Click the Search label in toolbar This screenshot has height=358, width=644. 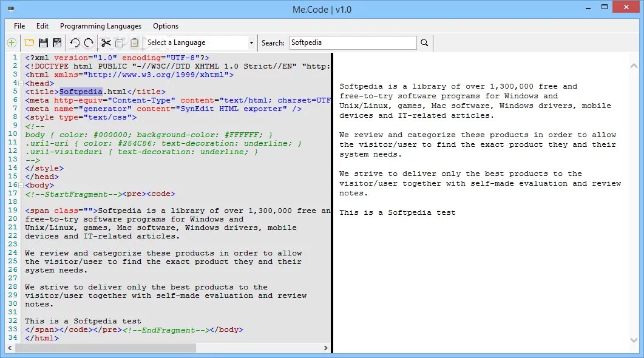click(273, 42)
